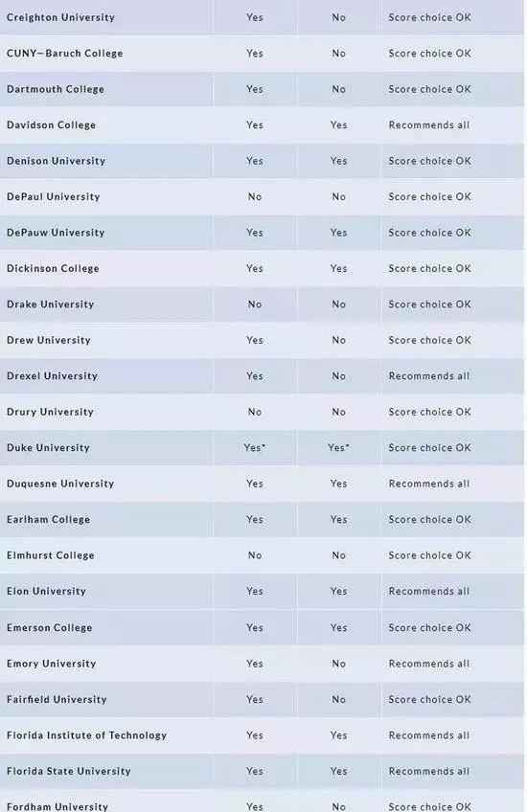Image resolution: width=527 pixels, height=812 pixels.
Task: Select the Duquesne University entry
Action: tap(60, 484)
